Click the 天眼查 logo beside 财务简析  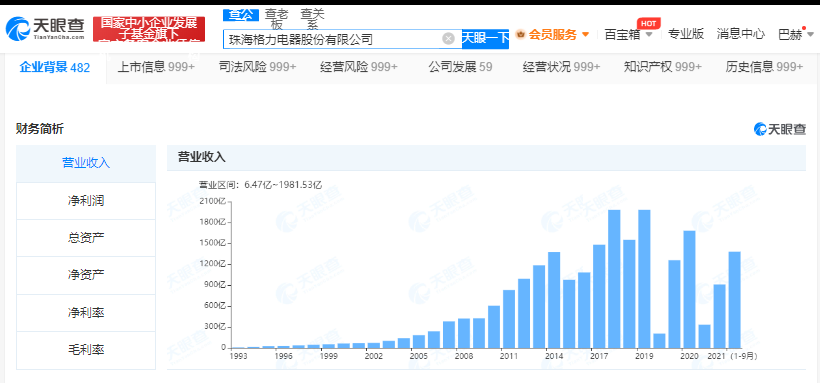pyautogui.click(x=780, y=129)
